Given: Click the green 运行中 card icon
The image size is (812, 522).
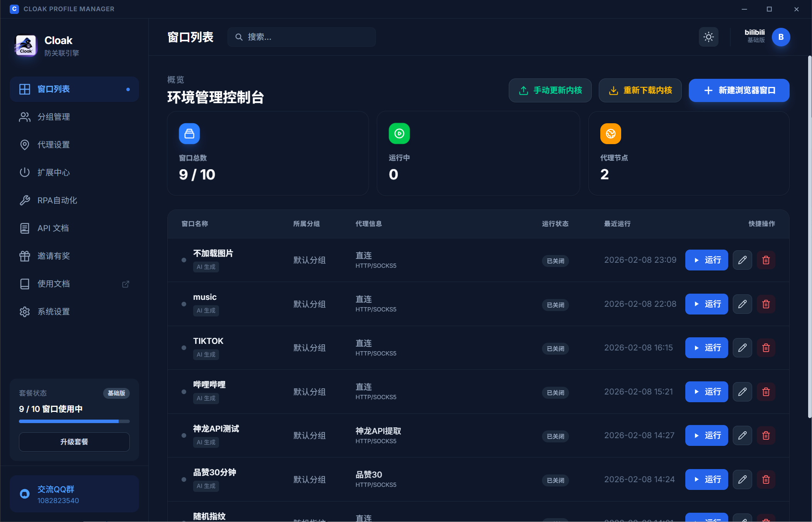Looking at the screenshot, I should 399,134.
